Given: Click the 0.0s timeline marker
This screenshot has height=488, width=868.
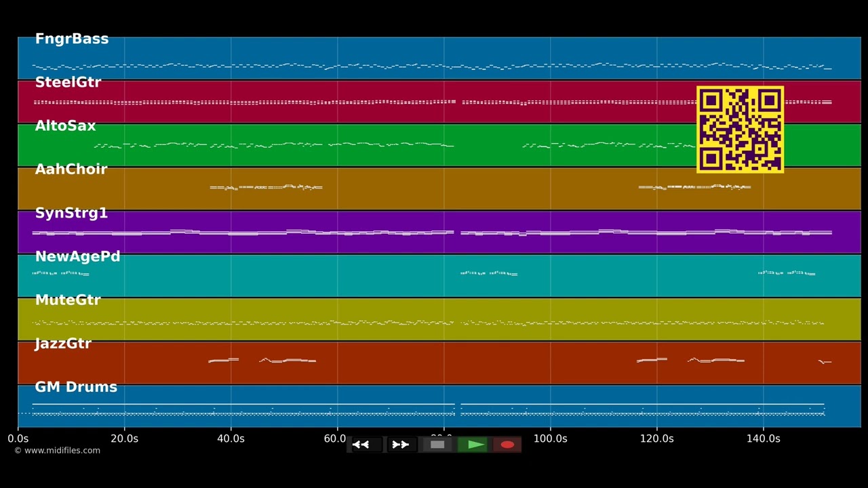Looking at the screenshot, I should tap(18, 439).
